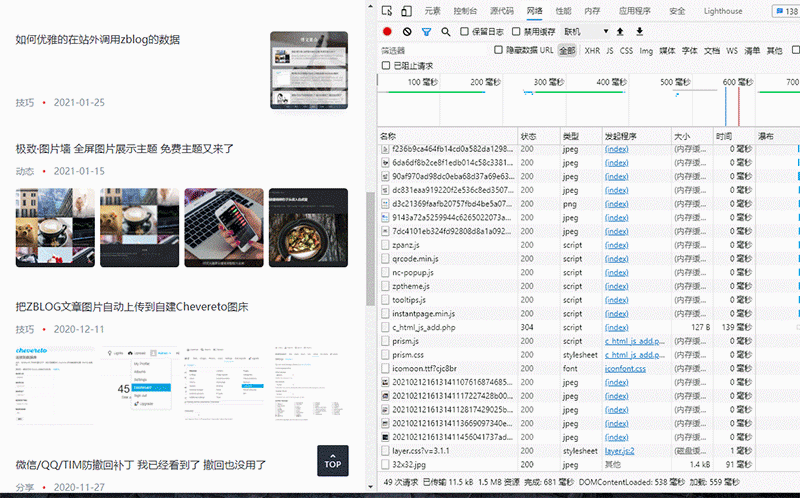Viewport: 800px width, 498px height.
Task: Click iconfont.css initiator link
Action: [x=625, y=368]
